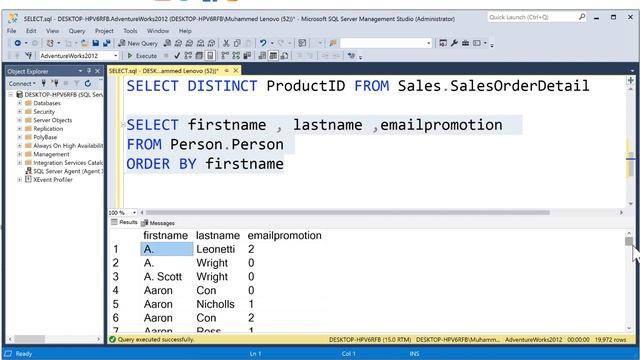Image resolution: width=640 pixels, height=360 pixels.
Task: Open the Connect dropdown in Object Explorer
Action: click(22, 84)
